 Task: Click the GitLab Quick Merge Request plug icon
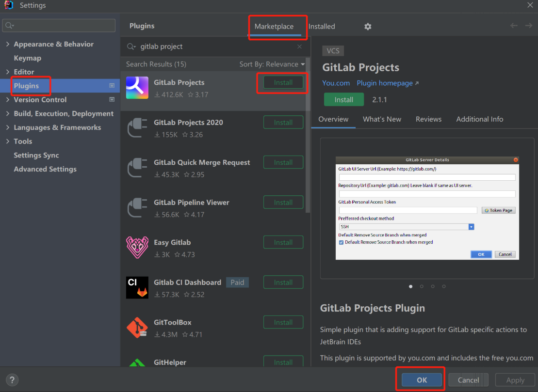[x=137, y=168]
